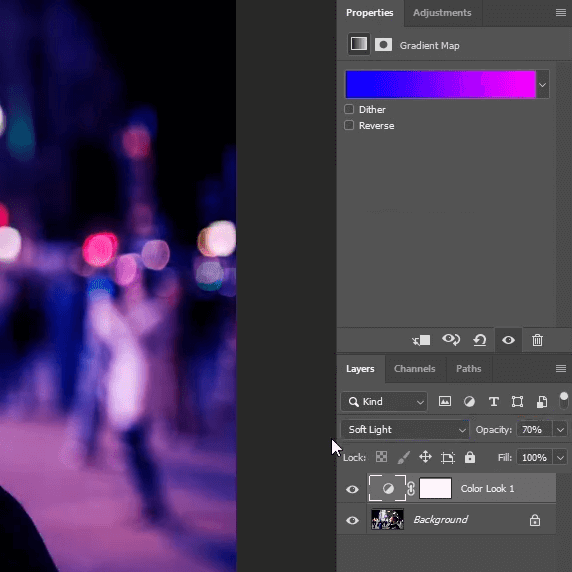The width and height of the screenshot is (572, 572).
Task: Reset adjustment to defaults icon
Action: coord(480,340)
